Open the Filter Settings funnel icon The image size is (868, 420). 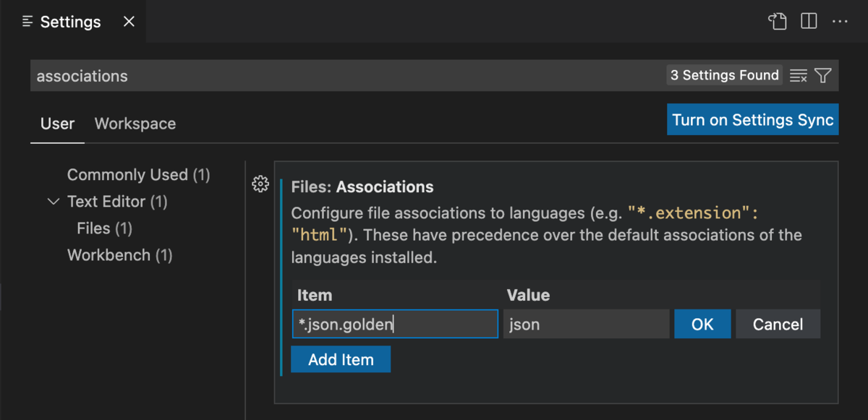point(822,75)
